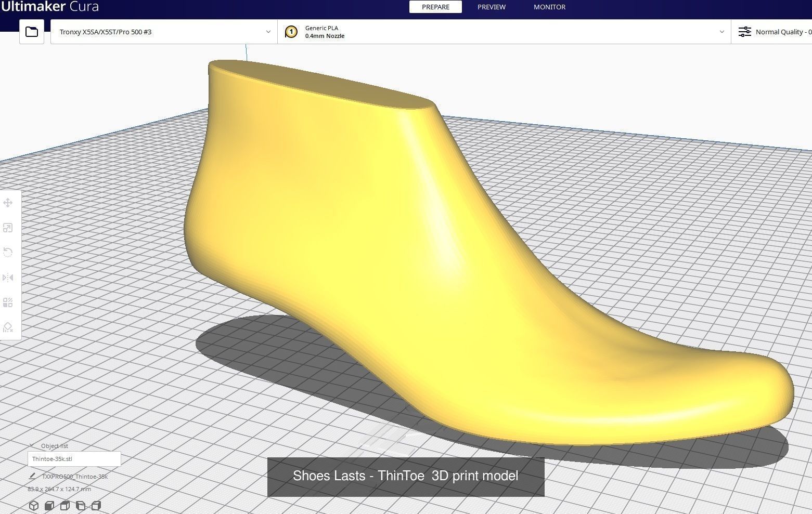812x514 pixels.
Task: Click the extruder 1 number icon
Action: (291, 32)
